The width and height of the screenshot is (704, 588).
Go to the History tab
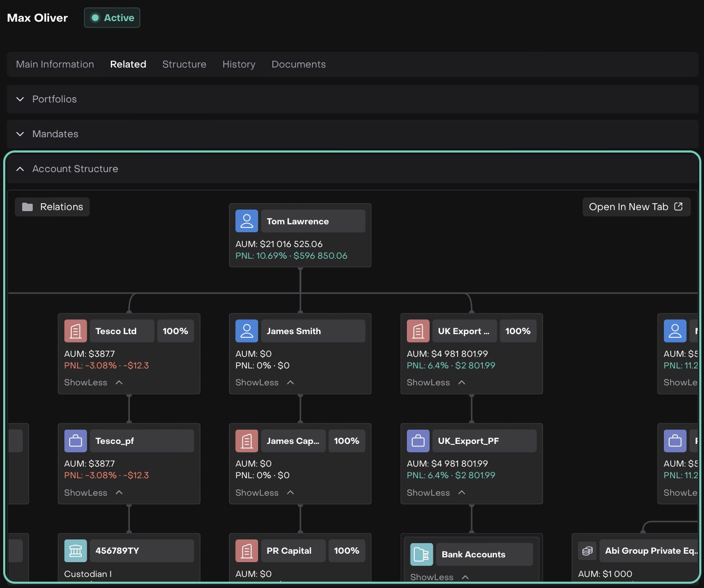click(239, 64)
